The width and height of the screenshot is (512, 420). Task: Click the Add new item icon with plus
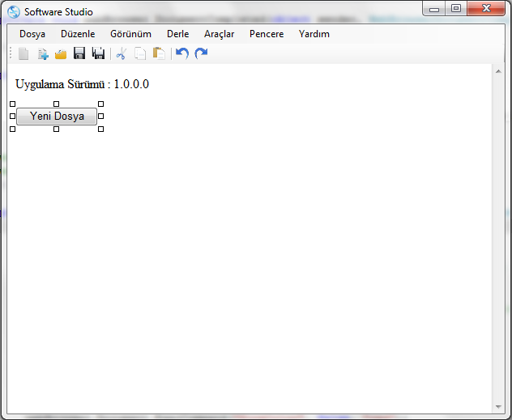pyautogui.click(x=43, y=53)
